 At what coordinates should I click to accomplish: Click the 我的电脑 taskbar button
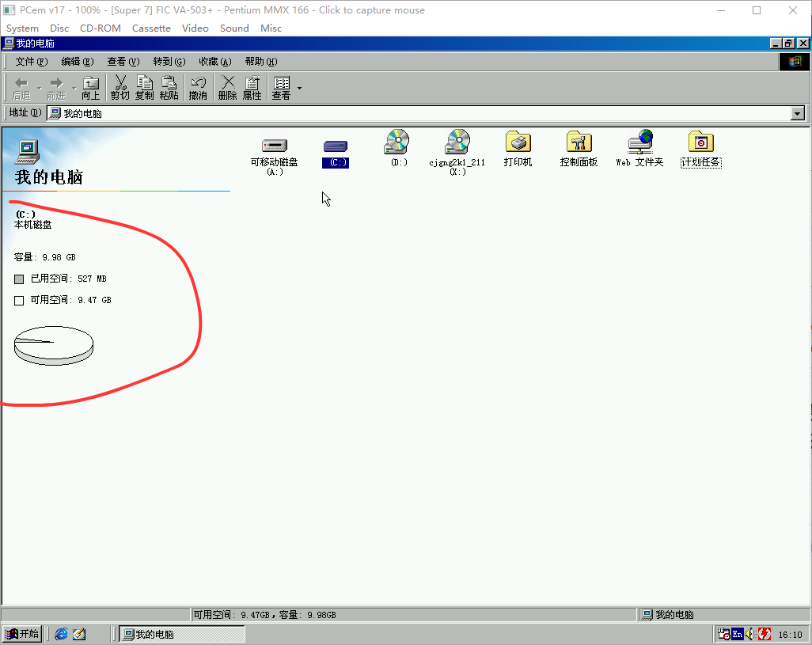182,634
